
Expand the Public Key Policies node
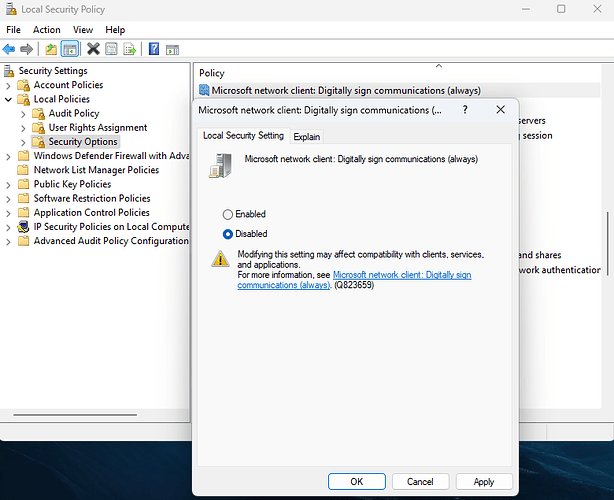(8, 184)
